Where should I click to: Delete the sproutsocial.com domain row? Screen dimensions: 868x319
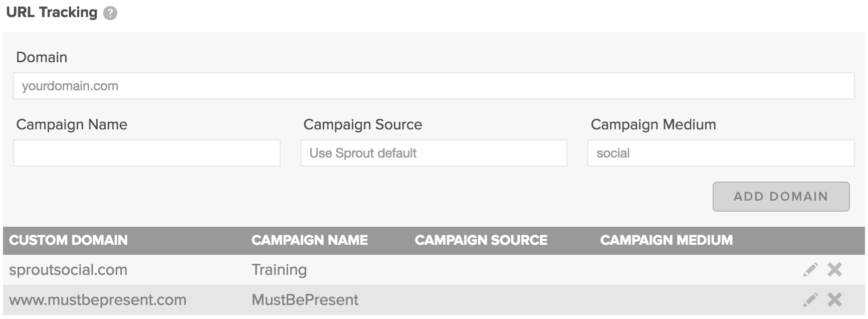pos(834,270)
